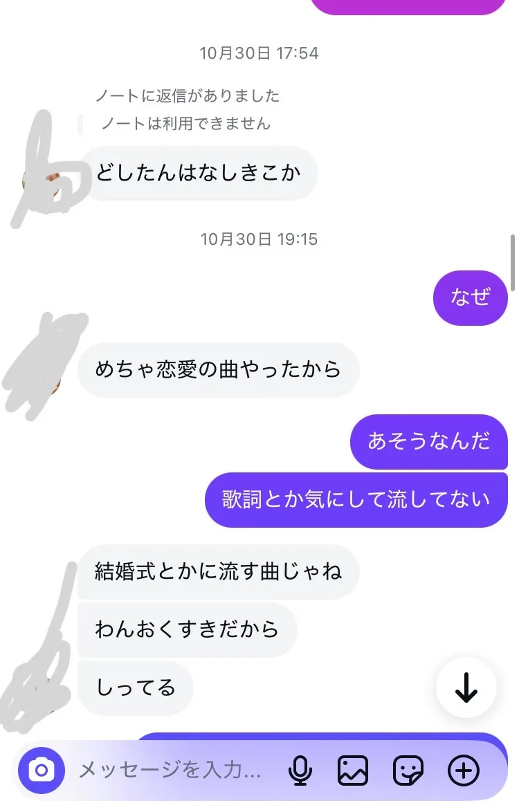The width and height of the screenshot is (519, 812).
Task: Tap the あそうなんだ sent message
Action: [x=429, y=442]
